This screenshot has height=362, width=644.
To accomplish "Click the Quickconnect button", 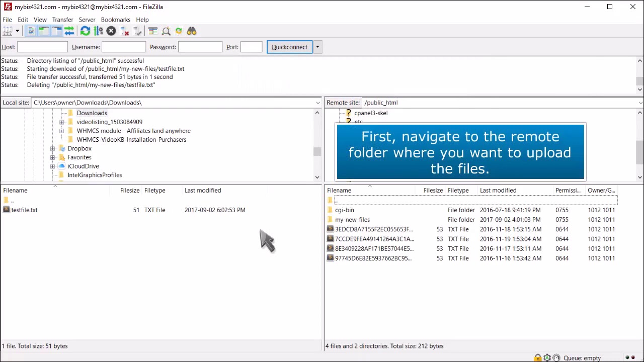I will [x=289, y=47].
